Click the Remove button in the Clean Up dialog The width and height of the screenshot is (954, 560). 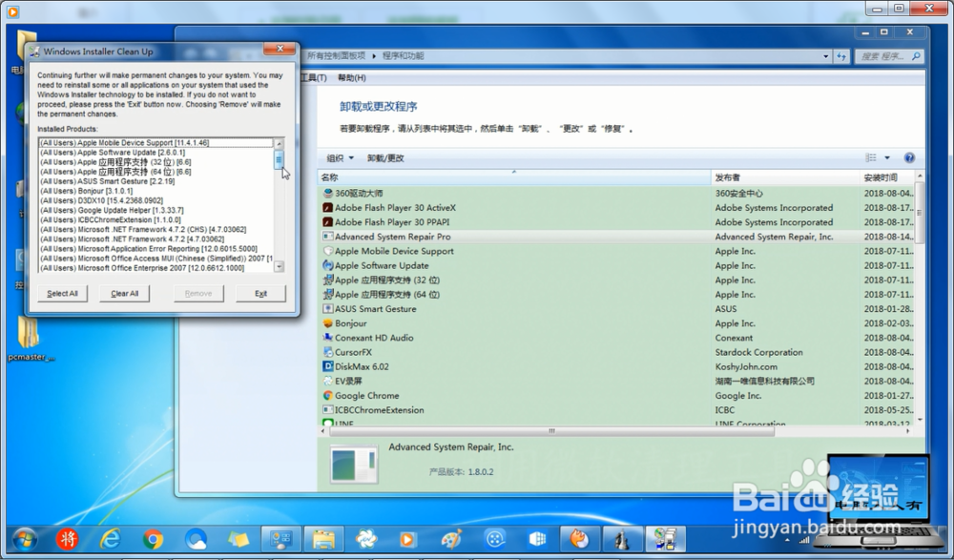click(198, 294)
